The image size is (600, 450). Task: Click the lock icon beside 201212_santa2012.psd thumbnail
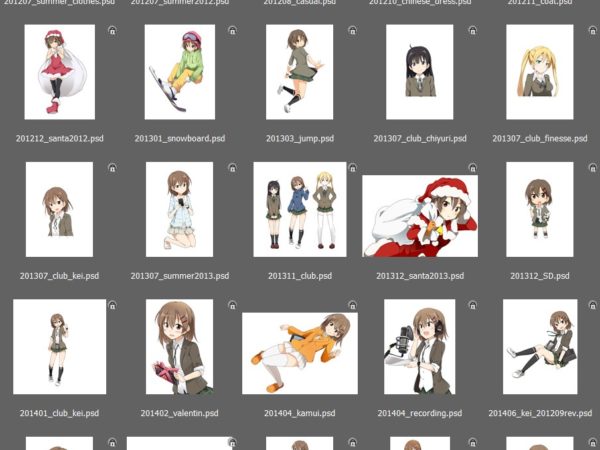(x=112, y=31)
